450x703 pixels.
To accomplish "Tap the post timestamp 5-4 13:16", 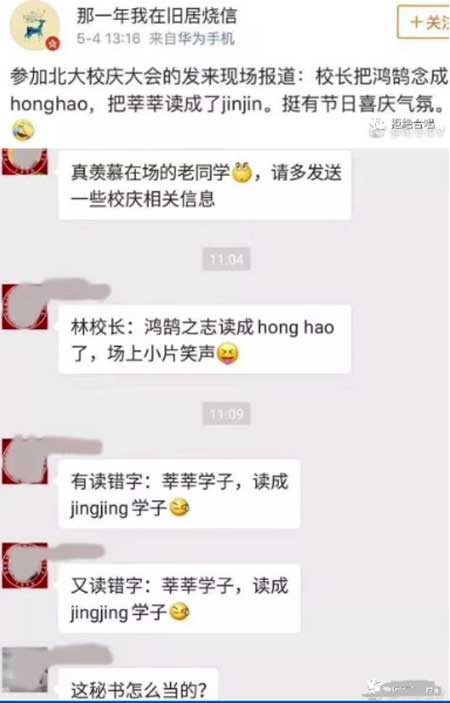I will [x=108, y=39].
